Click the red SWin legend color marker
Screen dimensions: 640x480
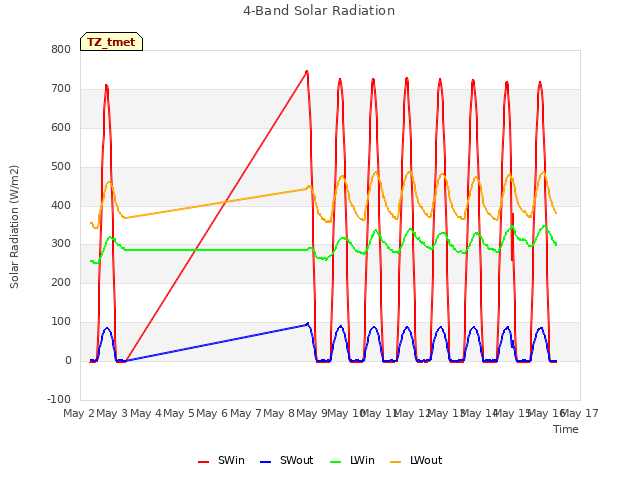click(x=203, y=462)
